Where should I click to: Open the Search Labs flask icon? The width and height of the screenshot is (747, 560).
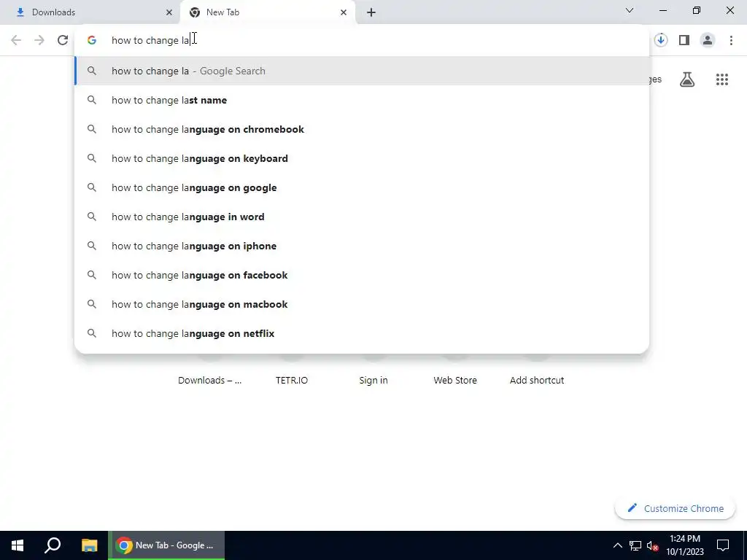click(687, 79)
